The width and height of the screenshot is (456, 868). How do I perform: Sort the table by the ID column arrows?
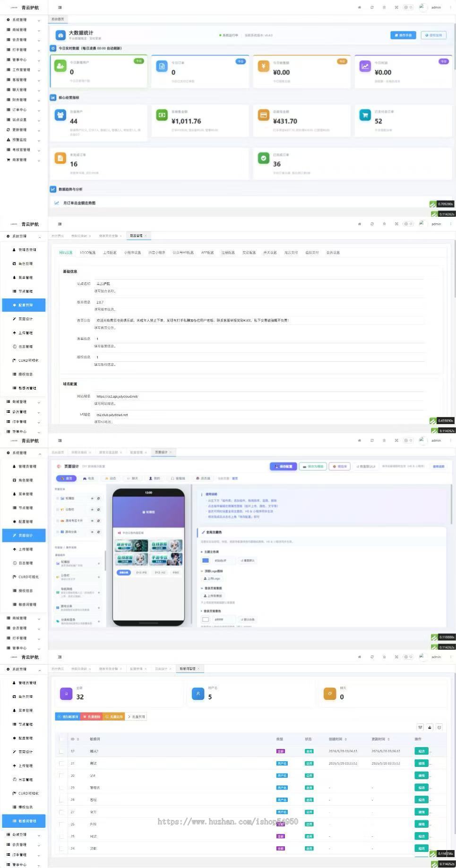[x=78, y=739]
